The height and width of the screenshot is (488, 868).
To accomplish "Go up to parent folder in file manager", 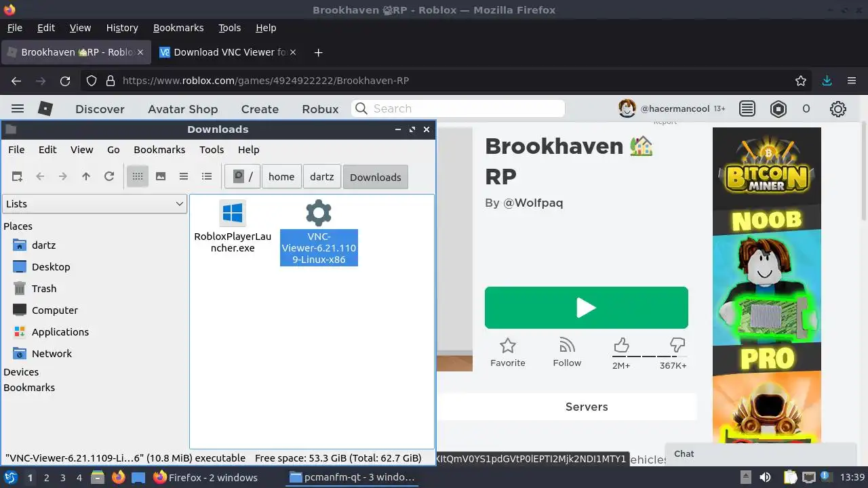I will point(86,176).
